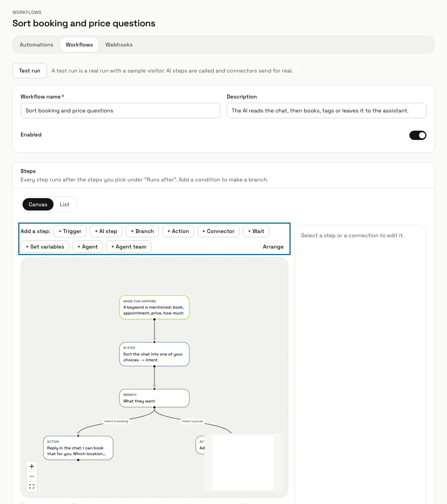The width and height of the screenshot is (447, 504).
Task: Select the 'intent is booking' connection label
Action: click(116, 421)
